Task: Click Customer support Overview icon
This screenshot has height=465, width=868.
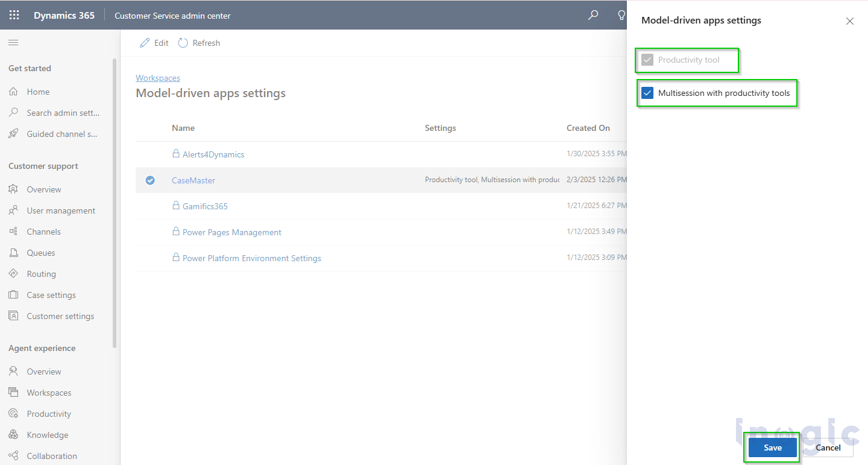Action: [13, 189]
